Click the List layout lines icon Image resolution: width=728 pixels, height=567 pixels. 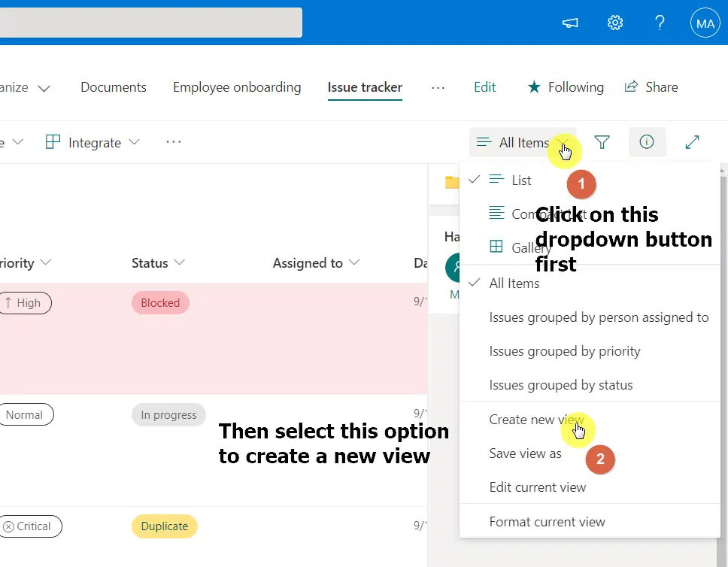click(496, 179)
